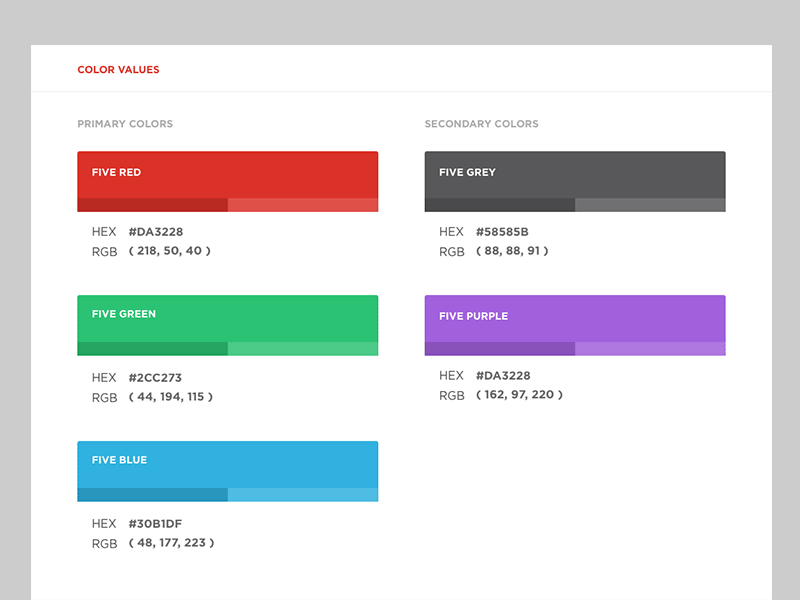Click the HEX label under Five Blue
The width and height of the screenshot is (800, 600).
point(104,523)
